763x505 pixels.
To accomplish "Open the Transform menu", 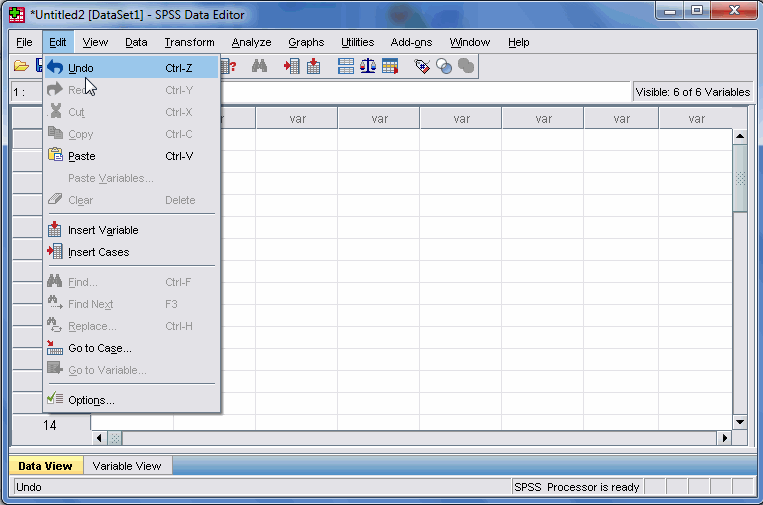I will click(x=190, y=42).
